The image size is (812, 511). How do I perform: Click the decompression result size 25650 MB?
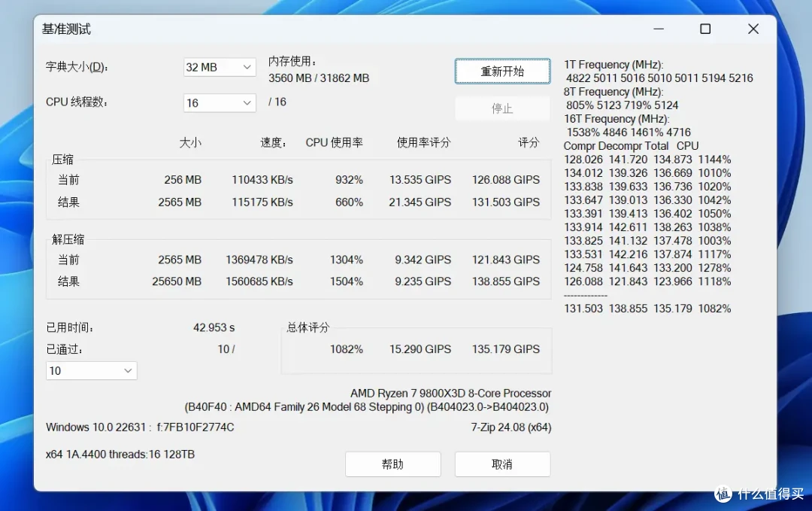pos(177,281)
